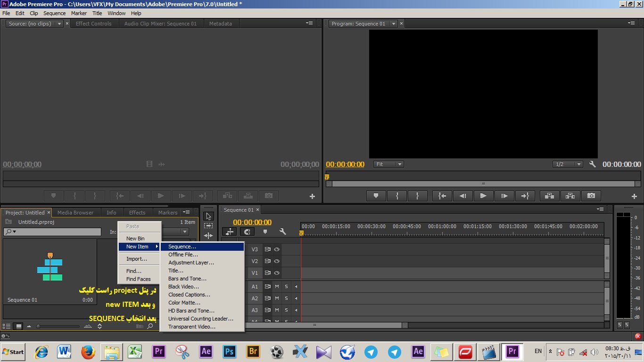Viewport: 644px width, 362px height.
Task: Mute audio track A2
Action: pos(277,298)
